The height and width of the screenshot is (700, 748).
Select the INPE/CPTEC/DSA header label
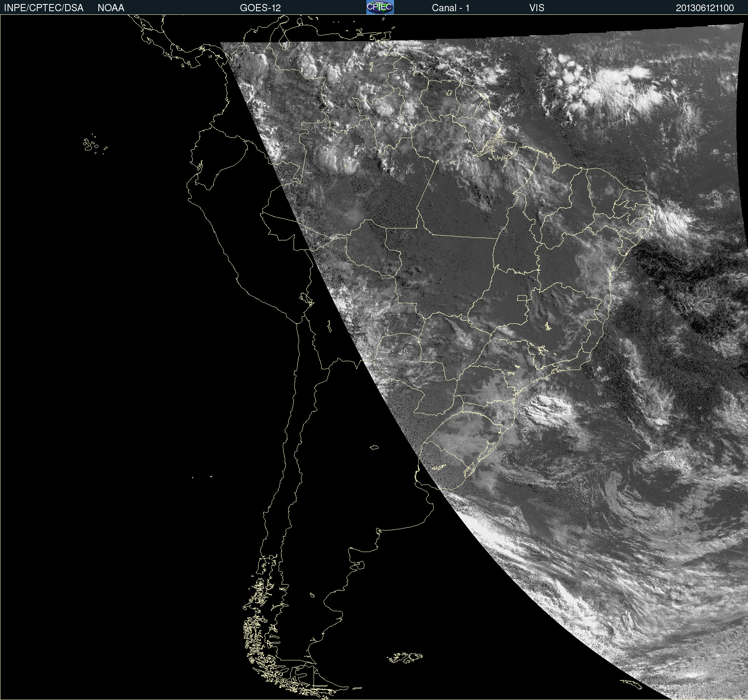coord(44,8)
